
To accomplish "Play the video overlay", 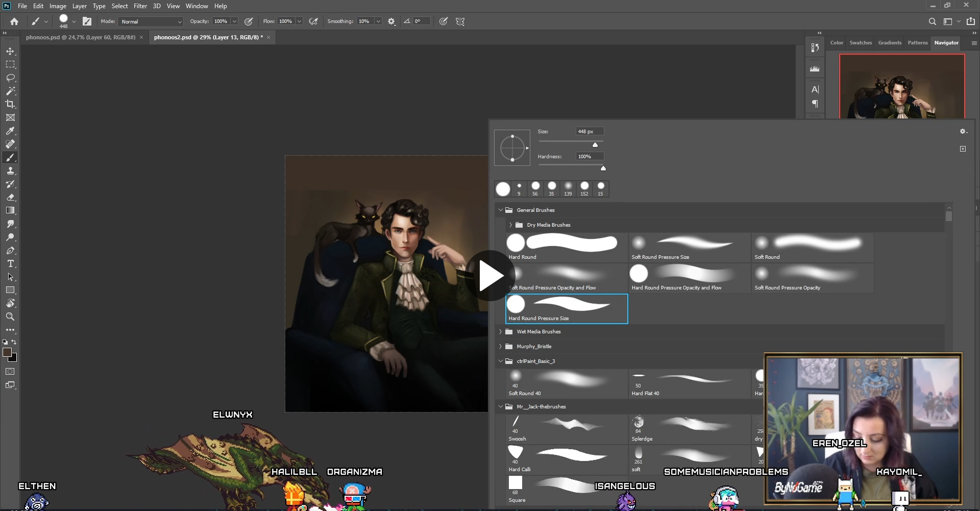I will pos(490,276).
